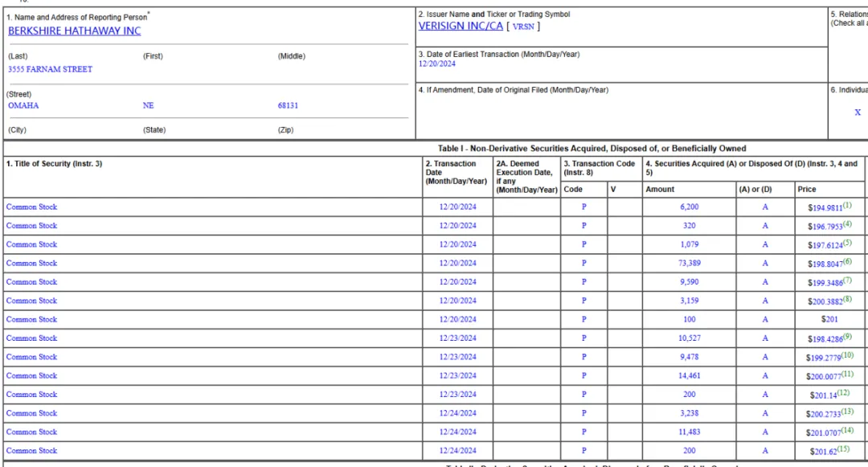Select code P in the 6,200 row

click(583, 207)
